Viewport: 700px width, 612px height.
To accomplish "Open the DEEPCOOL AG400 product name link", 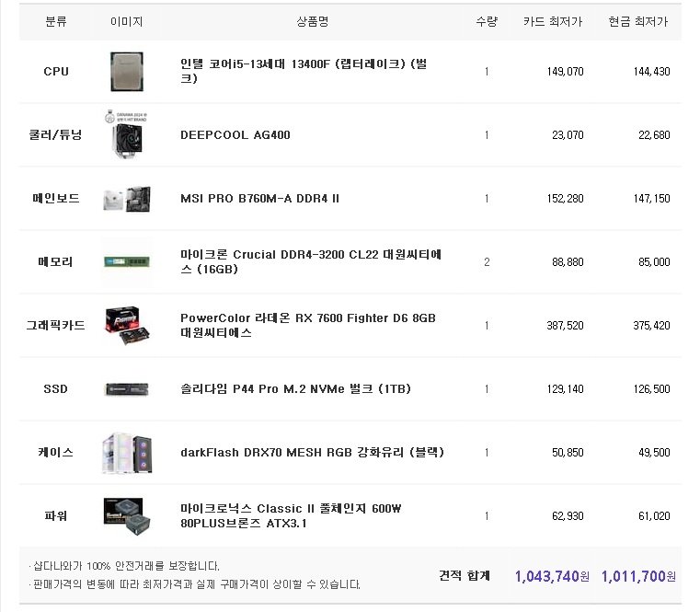I will [235, 135].
